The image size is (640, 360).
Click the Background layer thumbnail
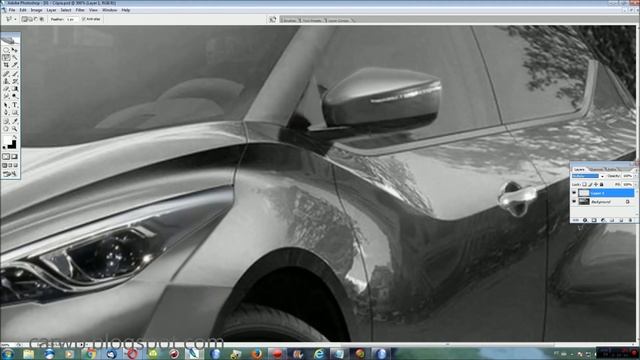point(584,201)
